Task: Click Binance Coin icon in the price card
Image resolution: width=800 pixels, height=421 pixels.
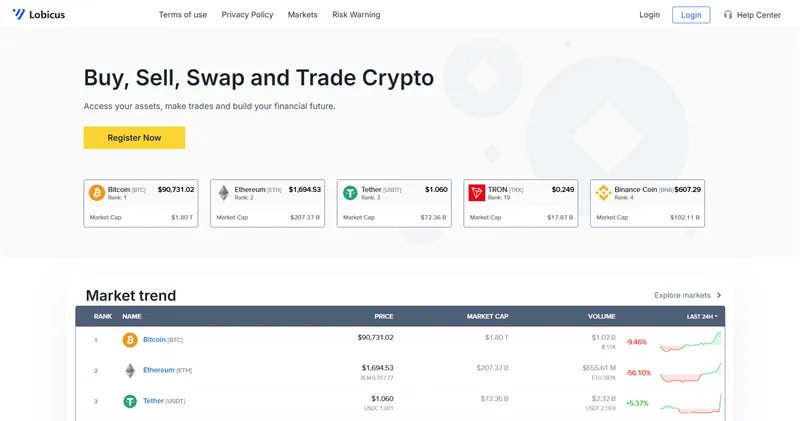Action: coord(604,193)
